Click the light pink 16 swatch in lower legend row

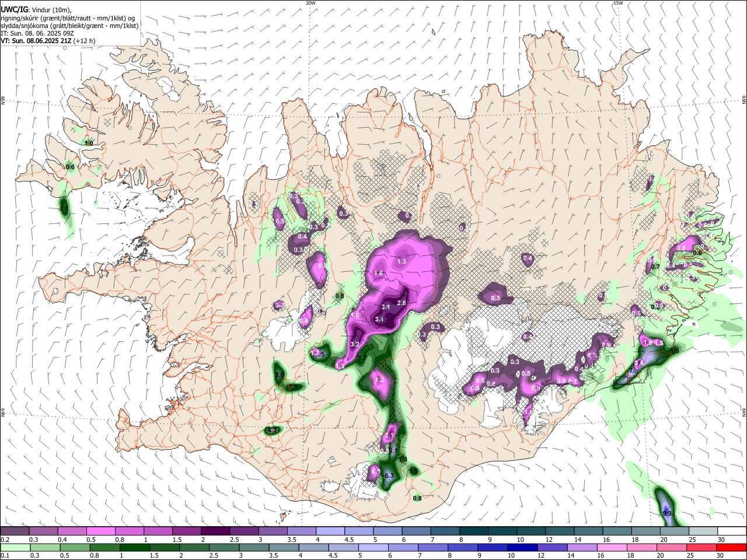coord(612,547)
